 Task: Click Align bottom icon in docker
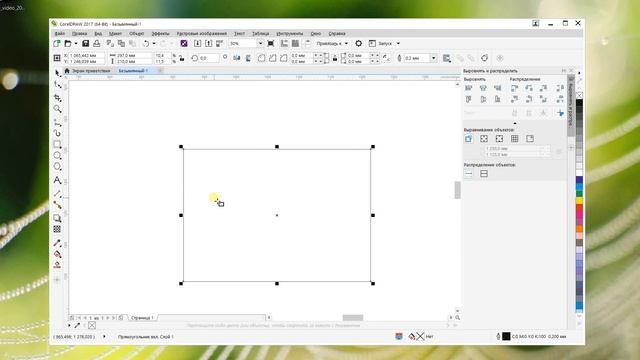coord(498,99)
